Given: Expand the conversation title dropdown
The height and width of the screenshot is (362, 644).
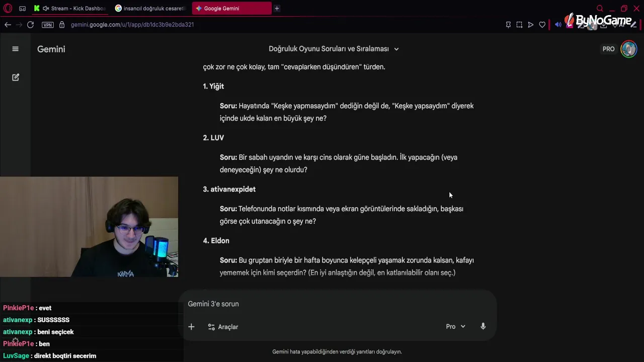Looking at the screenshot, I should (396, 49).
